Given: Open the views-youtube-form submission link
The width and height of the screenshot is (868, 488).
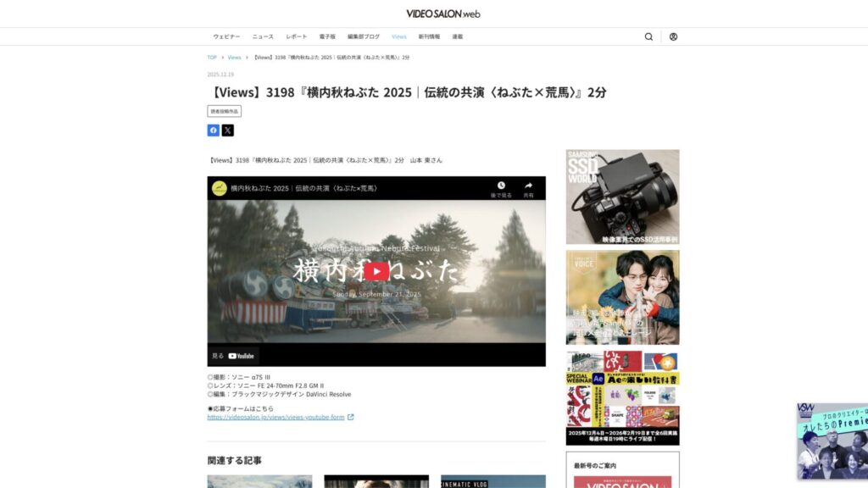Looking at the screenshot, I should (x=275, y=417).
